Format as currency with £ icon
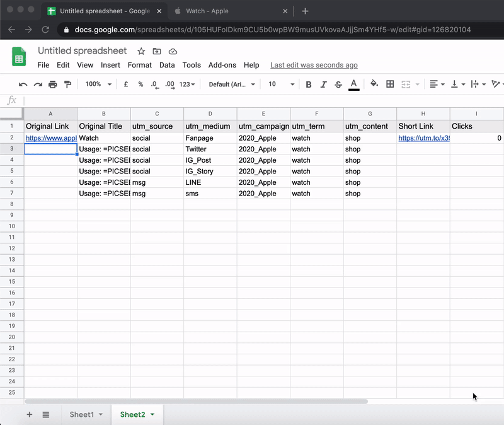The height and width of the screenshot is (425, 504). pos(126,84)
